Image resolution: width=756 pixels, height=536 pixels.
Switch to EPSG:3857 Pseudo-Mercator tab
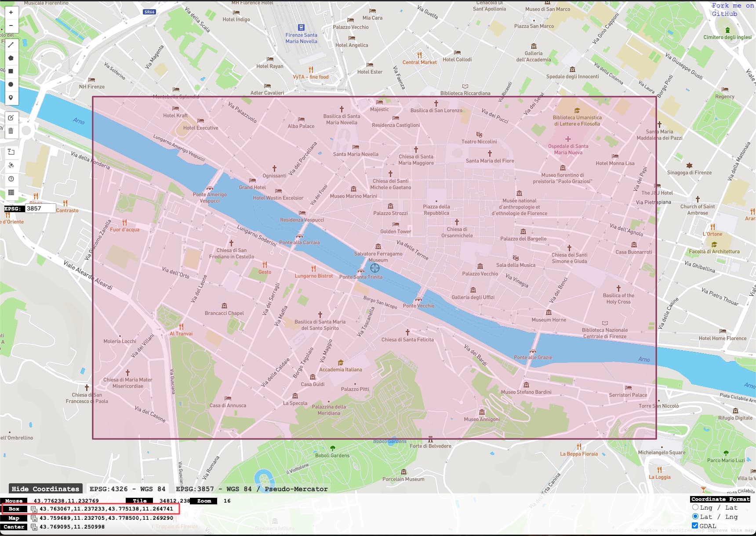point(251,489)
